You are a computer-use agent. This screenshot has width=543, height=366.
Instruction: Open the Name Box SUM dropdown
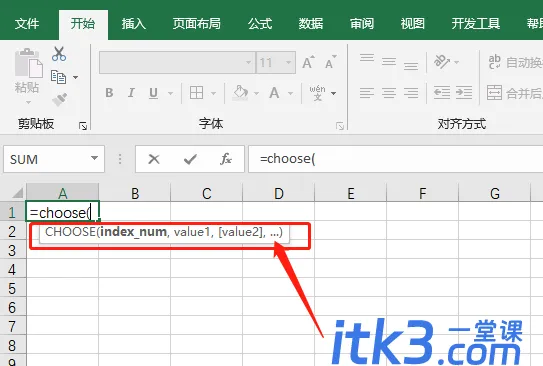[94, 158]
